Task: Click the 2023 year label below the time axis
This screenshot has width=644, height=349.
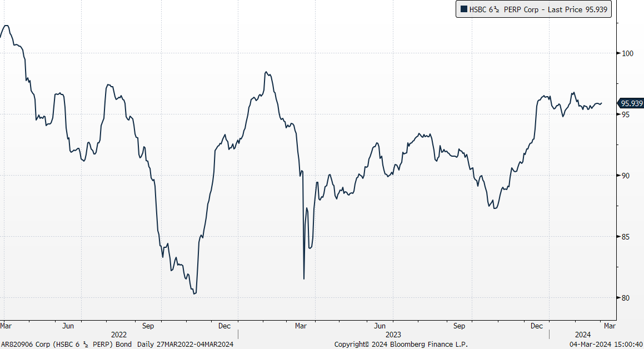Action: point(393,335)
